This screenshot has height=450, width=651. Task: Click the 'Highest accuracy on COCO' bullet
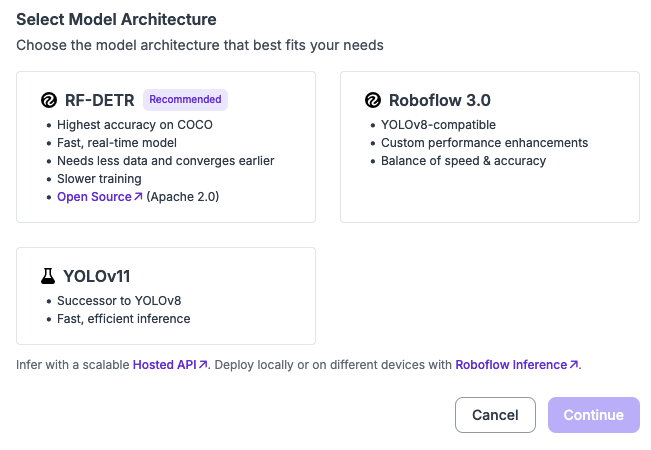tap(134, 125)
